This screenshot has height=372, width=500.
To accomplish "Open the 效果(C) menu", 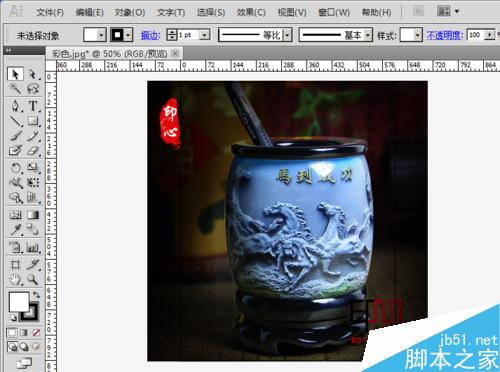I will (x=251, y=13).
